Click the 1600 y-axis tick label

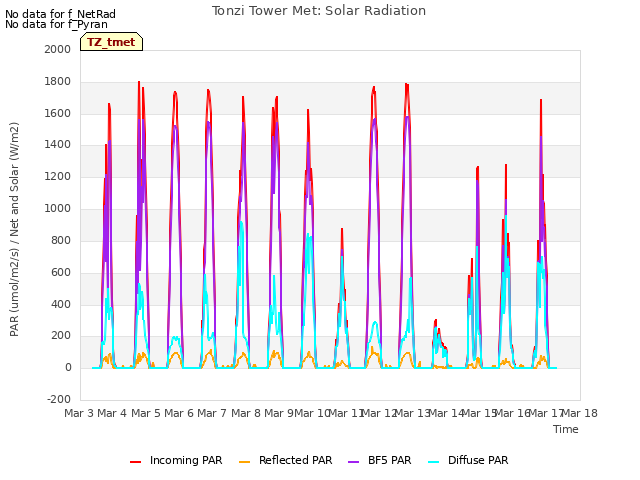58,113
